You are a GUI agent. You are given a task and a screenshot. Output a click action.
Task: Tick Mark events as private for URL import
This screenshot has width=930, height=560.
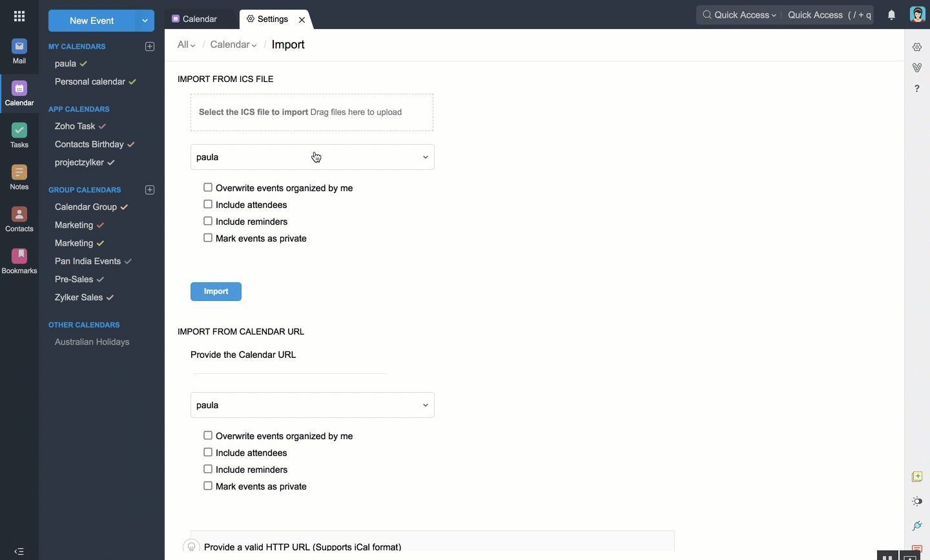click(x=208, y=486)
